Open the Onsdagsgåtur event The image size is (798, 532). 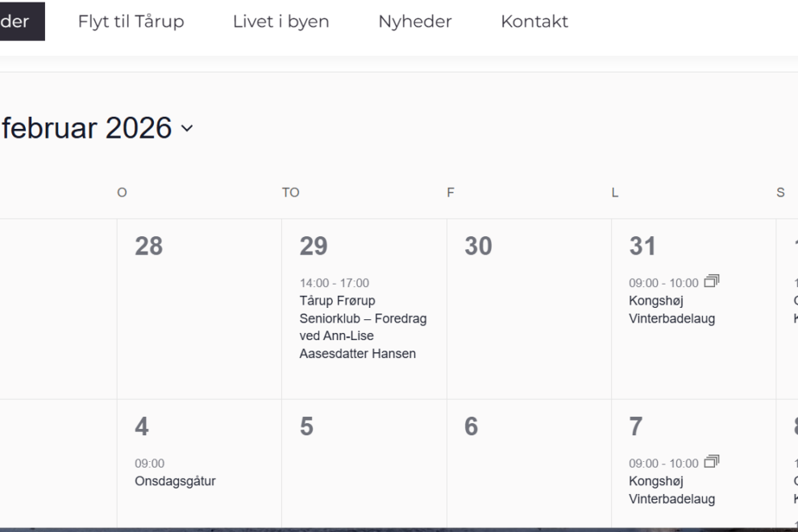click(x=175, y=481)
